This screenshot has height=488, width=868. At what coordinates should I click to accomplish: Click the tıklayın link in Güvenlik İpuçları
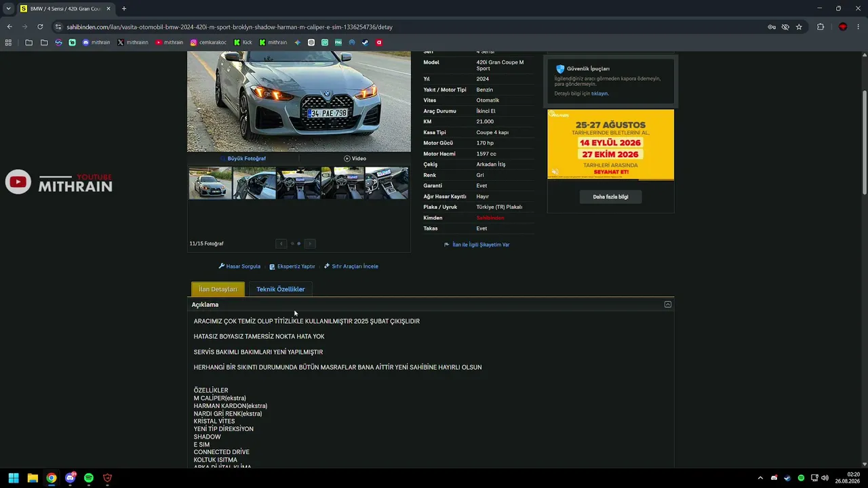pos(599,94)
